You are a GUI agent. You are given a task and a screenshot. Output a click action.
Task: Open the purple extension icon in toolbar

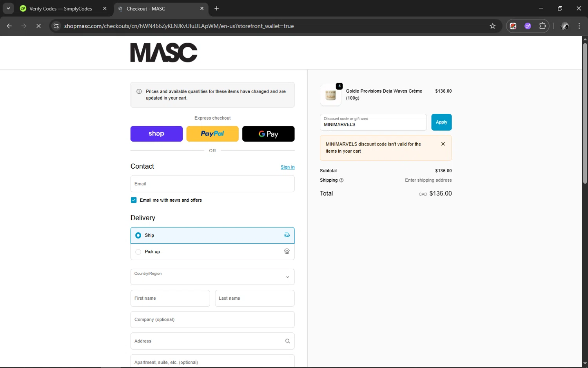pyautogui.click(x=528, y=26)
